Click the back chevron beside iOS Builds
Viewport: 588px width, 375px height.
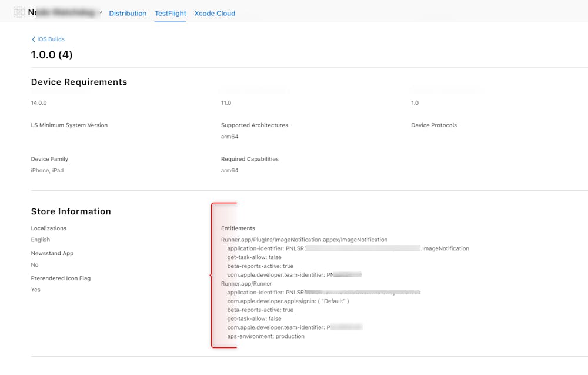(x=34, y=39)
